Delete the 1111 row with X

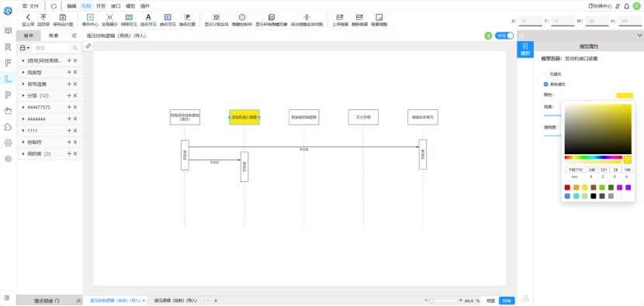click(x=75, y=130)
